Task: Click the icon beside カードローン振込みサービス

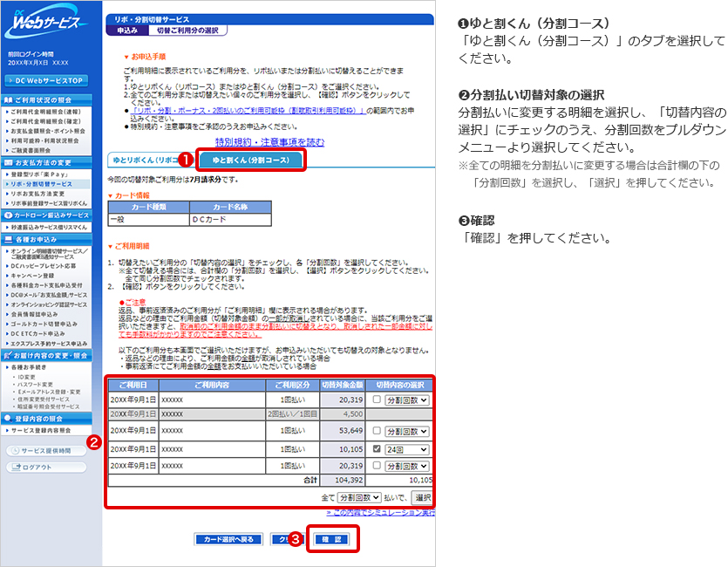Action: pos(8,214)
